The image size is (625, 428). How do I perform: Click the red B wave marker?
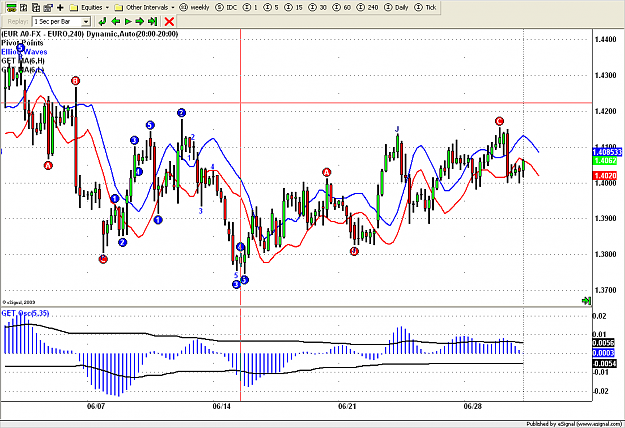click(x=75, y=81)
